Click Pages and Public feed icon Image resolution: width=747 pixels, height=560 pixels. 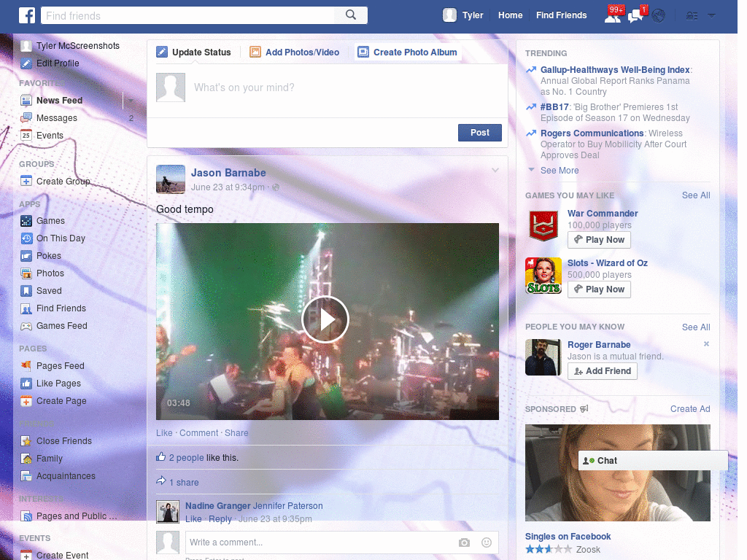[x=26, y=516]
